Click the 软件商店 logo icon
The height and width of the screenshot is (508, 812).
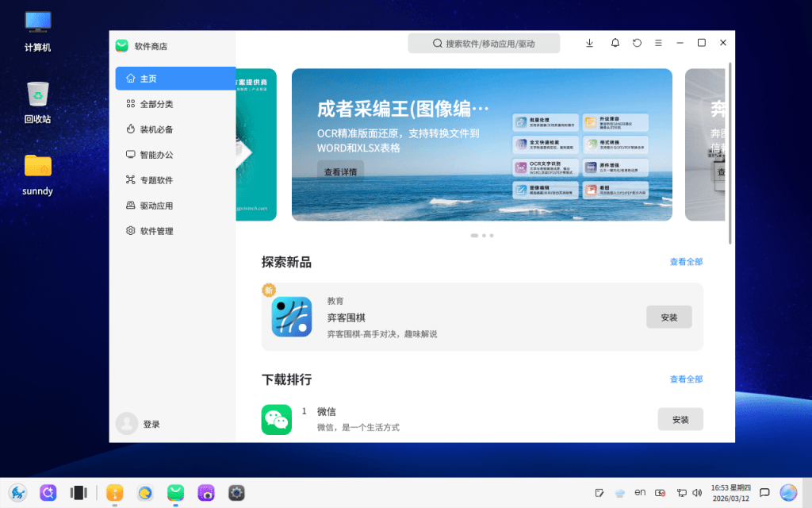(x=121, y=45)
